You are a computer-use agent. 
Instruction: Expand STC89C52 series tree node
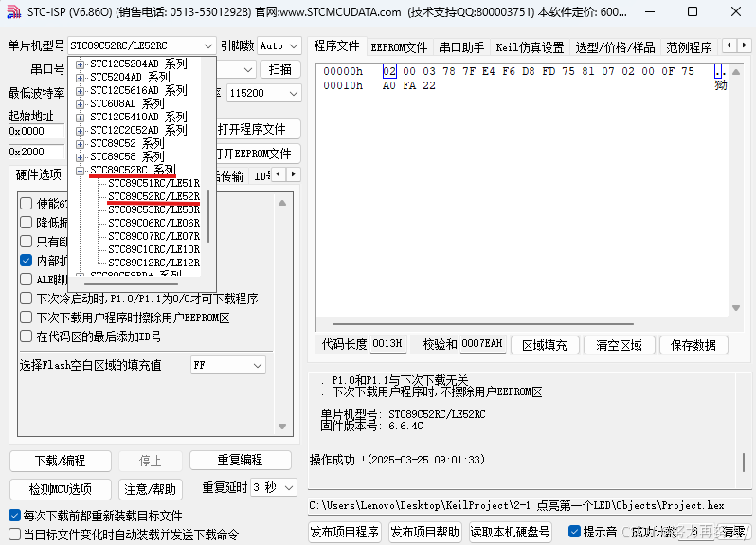pyautogui.click(x=80, y=144)
